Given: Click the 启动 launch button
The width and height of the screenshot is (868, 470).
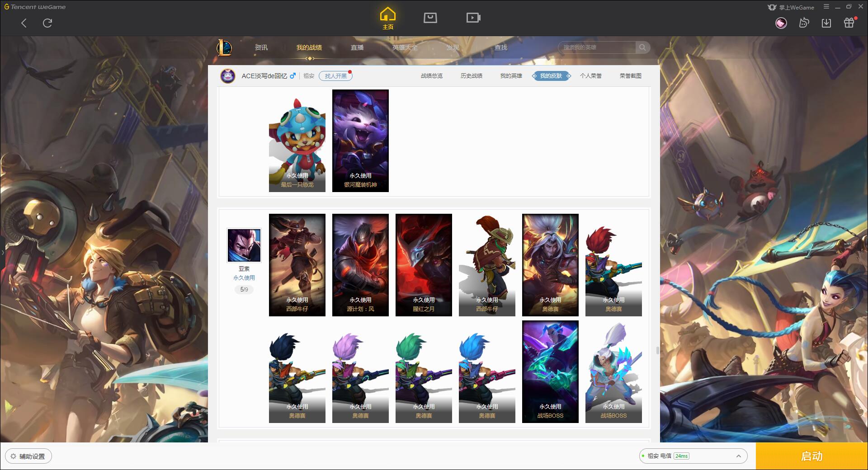Looking at the screenshot, I should [x=812, y=456].
